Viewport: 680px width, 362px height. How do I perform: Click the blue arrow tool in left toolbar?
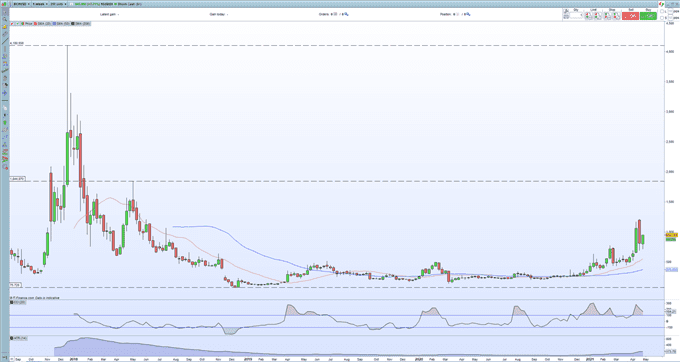click(x=5, y=93)
